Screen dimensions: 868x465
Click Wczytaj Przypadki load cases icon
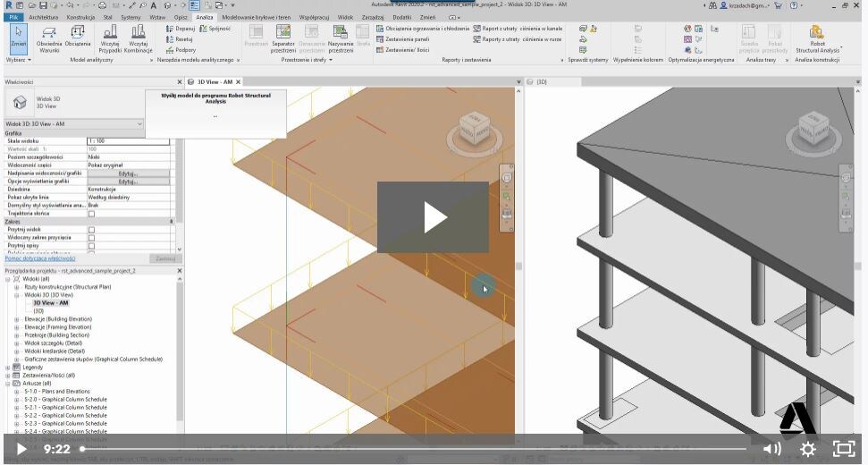coord(110,38)
